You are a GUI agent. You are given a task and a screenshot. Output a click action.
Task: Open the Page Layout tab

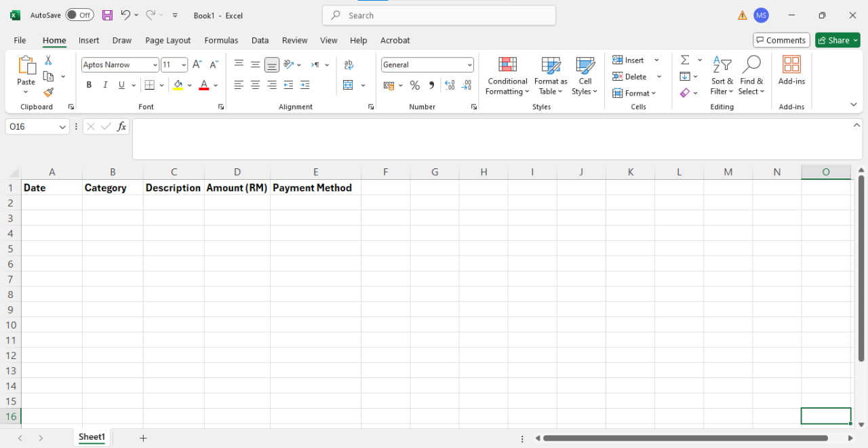click(x=167, y=41)
